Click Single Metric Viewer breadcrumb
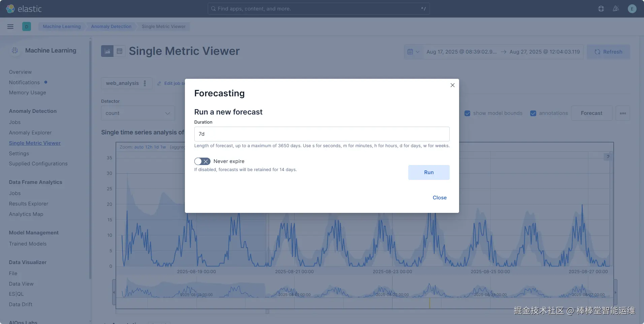 (163, 27)
